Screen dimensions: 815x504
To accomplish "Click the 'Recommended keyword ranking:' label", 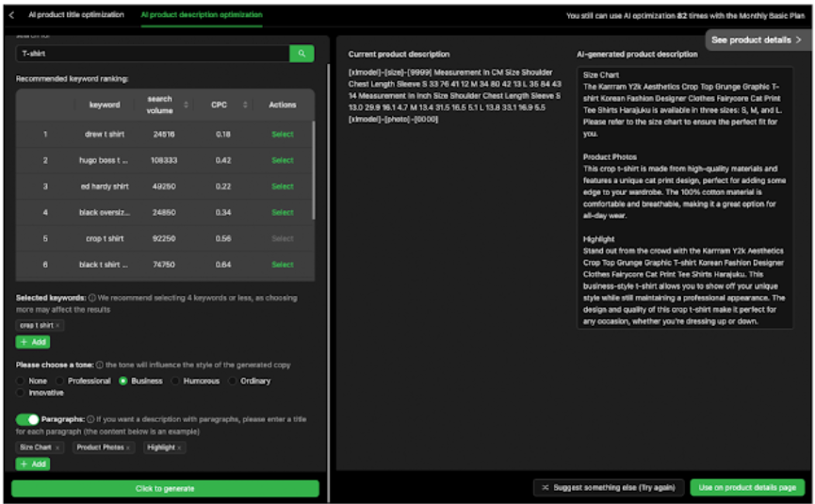I will click(72, 79).
